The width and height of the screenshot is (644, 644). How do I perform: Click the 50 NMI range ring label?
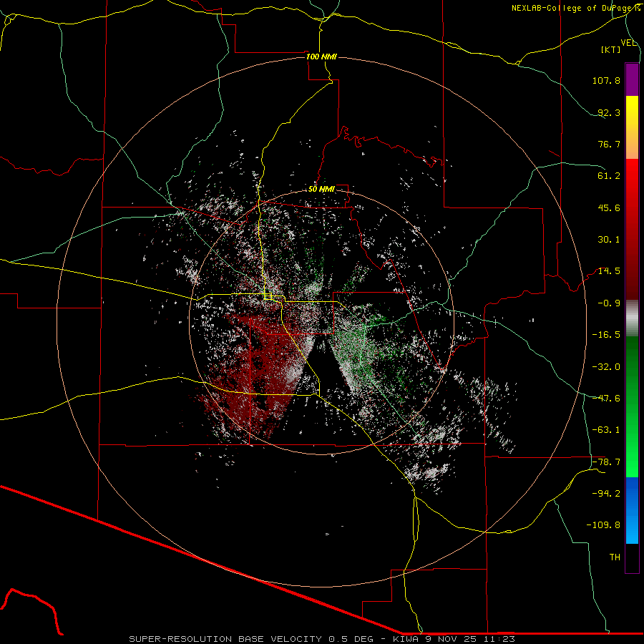coord(321,190)
